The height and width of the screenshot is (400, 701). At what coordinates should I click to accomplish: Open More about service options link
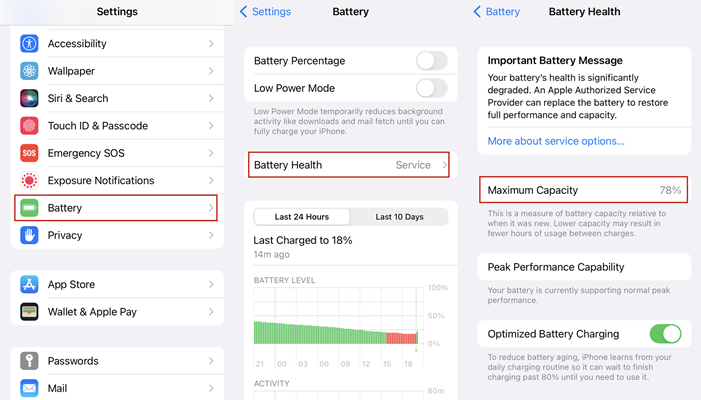pos(555,141)
